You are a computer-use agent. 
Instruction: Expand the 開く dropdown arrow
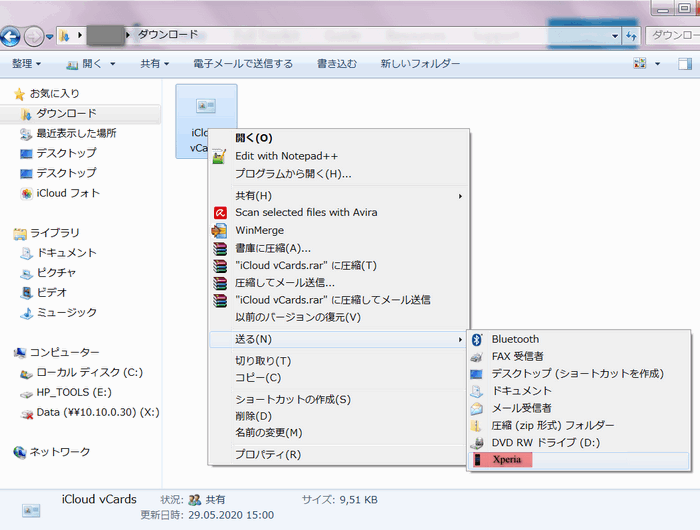pos(112,64)
